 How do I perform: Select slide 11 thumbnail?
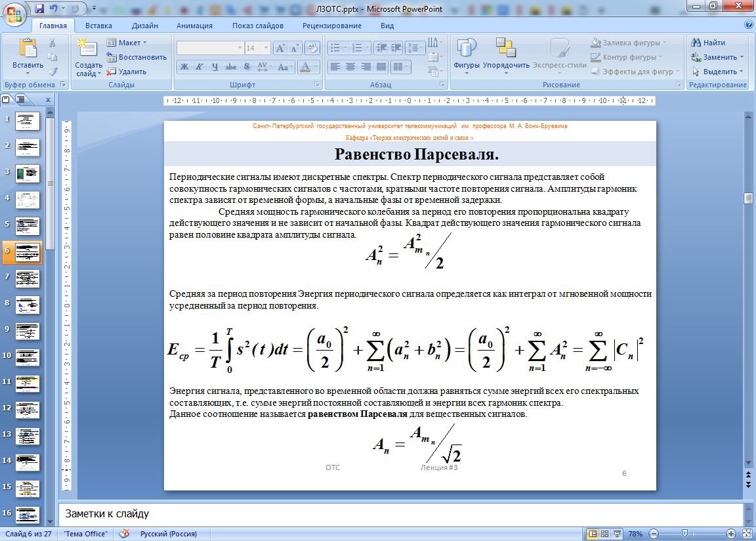(x=28, y=383)
